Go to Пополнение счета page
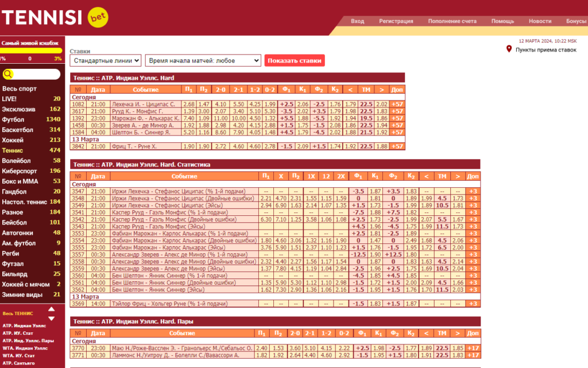Screen dimensions: 588x368 coord(452,21)
